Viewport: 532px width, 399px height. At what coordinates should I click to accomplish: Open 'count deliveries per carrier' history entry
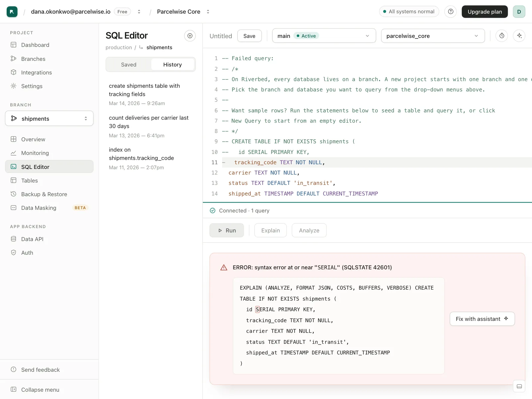[x=151, y=126]
